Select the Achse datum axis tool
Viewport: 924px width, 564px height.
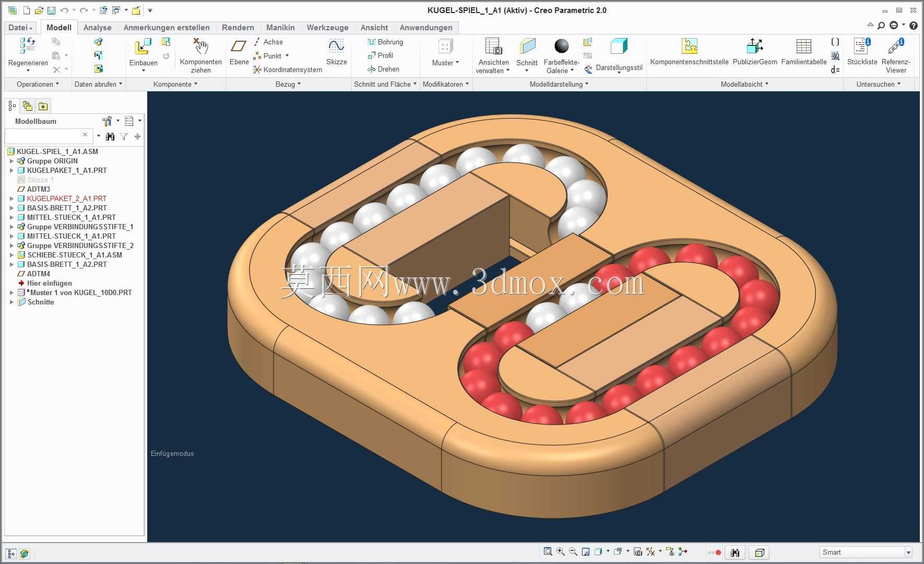pyautogui.click(x=268, y=42)
